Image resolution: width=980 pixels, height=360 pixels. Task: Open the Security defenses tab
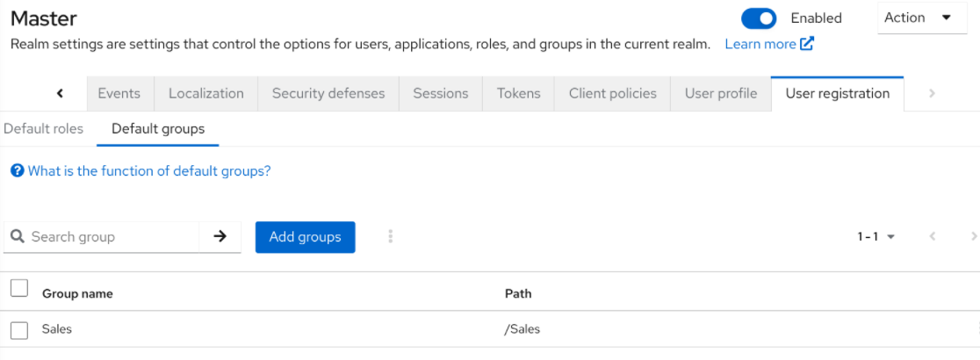(x=328, y=94)
